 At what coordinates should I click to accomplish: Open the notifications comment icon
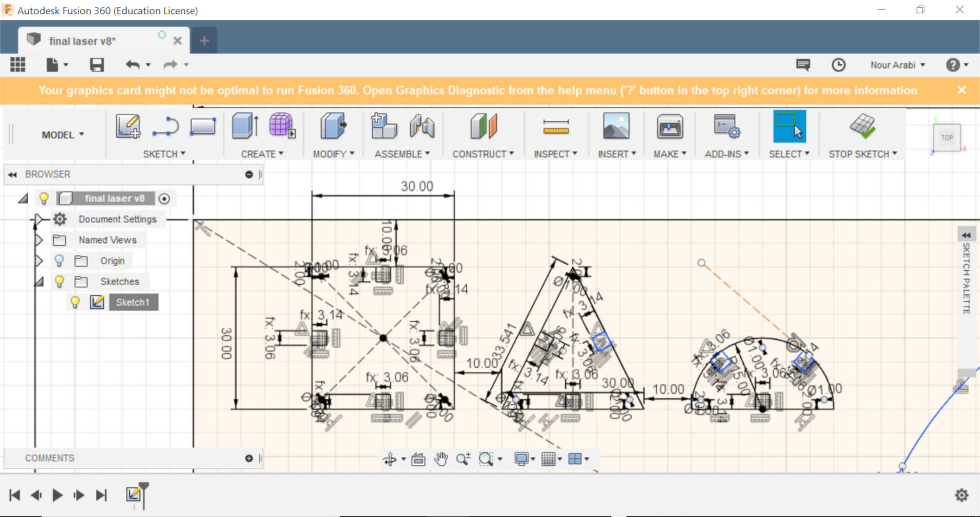pos(803,64)
